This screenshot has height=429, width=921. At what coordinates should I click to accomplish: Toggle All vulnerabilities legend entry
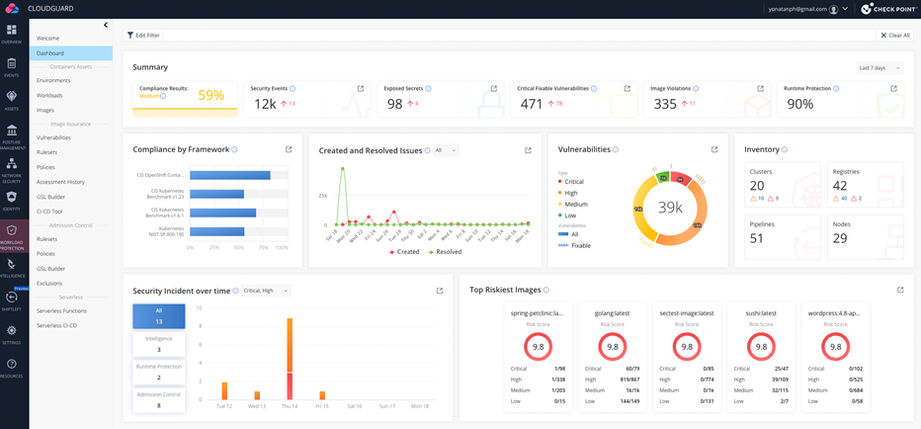click(x=567, y=234)
